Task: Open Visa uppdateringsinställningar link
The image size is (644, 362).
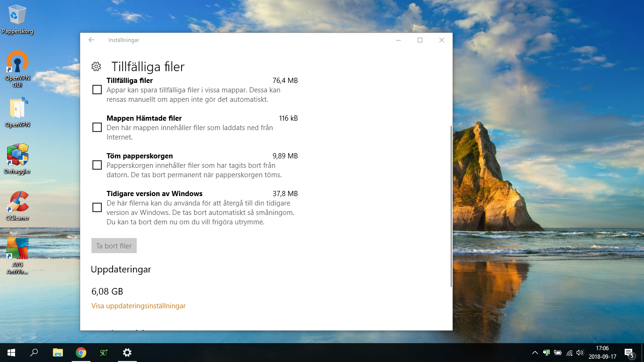Action: pos(138,305)
